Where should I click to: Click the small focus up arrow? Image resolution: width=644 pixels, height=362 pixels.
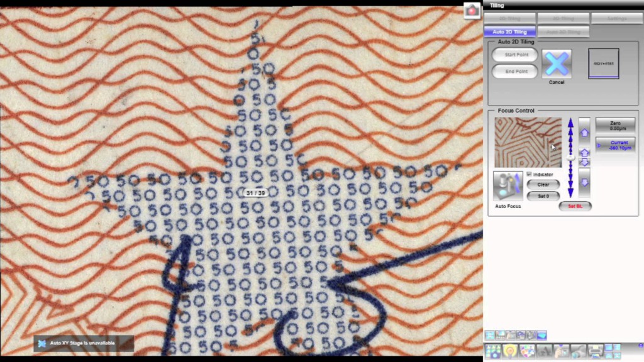click(584, 153)
